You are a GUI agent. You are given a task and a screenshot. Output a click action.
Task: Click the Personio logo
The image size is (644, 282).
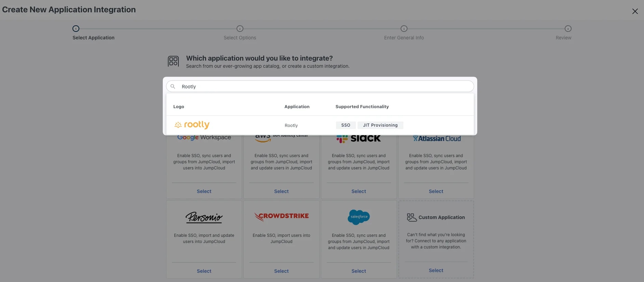(204, 217)
